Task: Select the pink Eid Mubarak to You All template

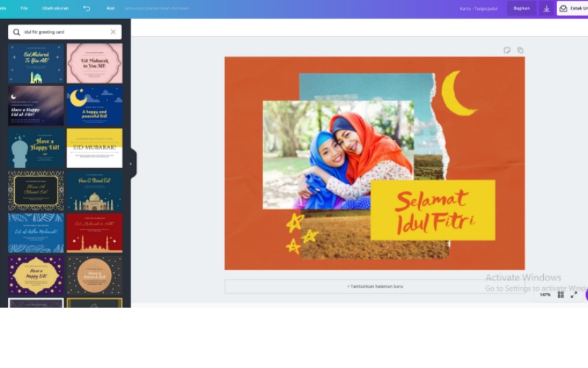Action: (x=95, y=63)
